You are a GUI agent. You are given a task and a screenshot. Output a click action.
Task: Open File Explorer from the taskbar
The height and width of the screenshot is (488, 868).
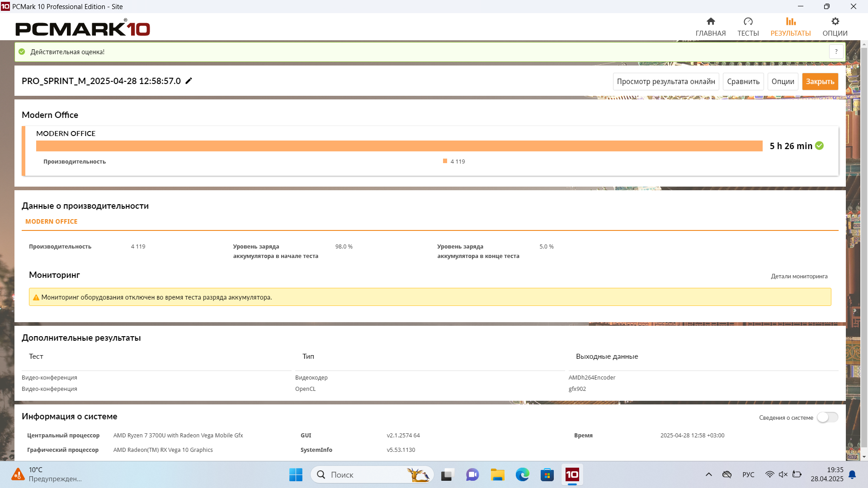pos(498,475)
